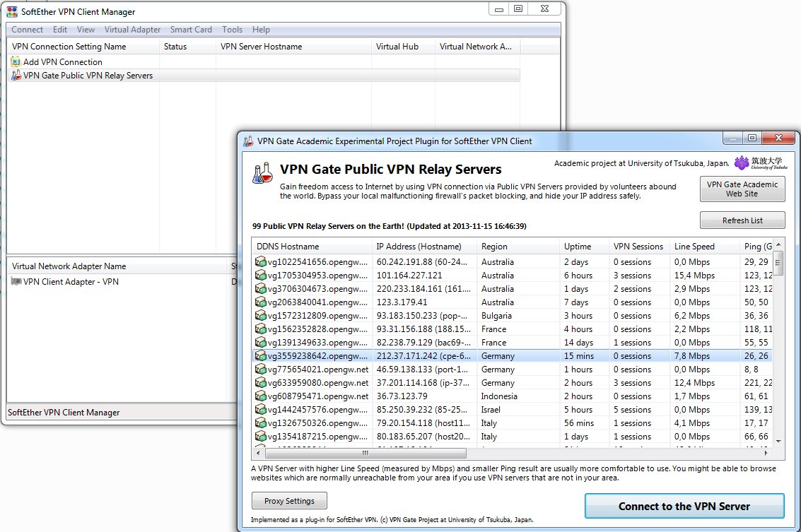The image size is (801, 532).
Task: Click the server icon for vg1705304953.opengw
Action: coord(261,276)
